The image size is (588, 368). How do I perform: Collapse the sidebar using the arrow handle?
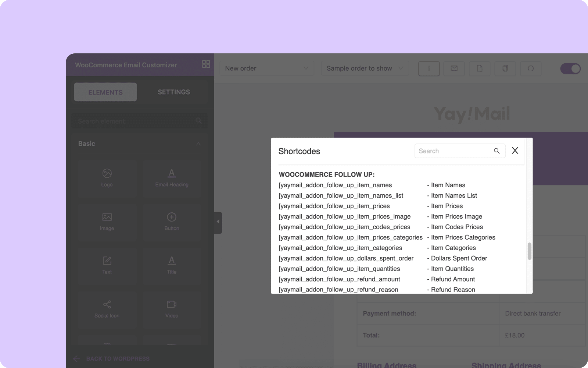tap(218, 222)
